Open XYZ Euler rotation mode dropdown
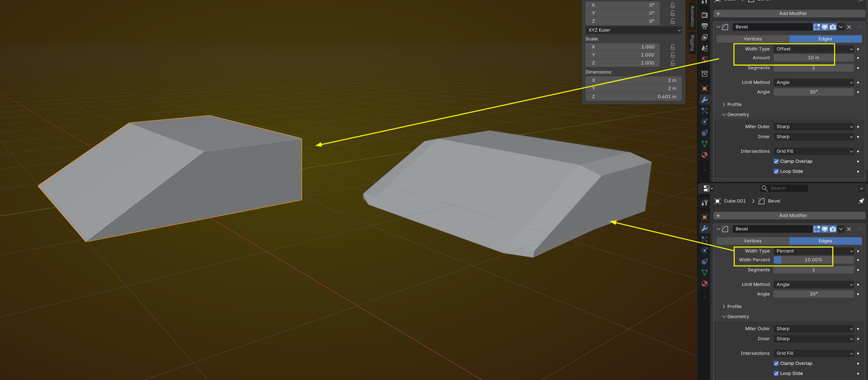 point(633,30)
